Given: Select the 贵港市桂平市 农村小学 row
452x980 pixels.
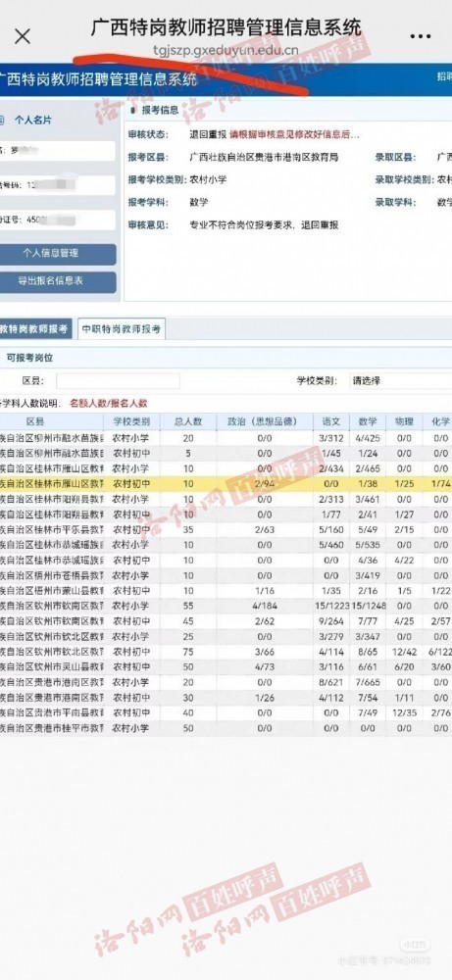Looking at the screenshot, I should pos(226,729).
